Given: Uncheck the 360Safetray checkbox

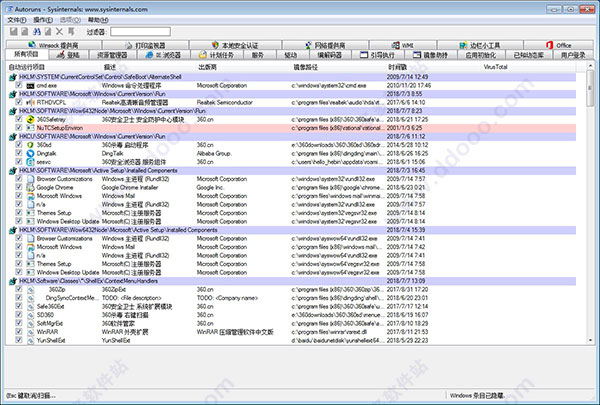Looking at the screenshot, I should click(19, 119).
